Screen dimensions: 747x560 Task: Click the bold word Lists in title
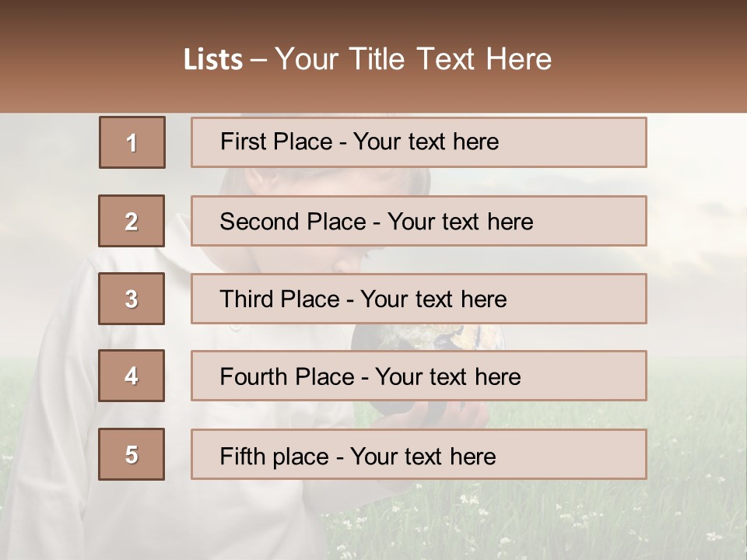213,59
